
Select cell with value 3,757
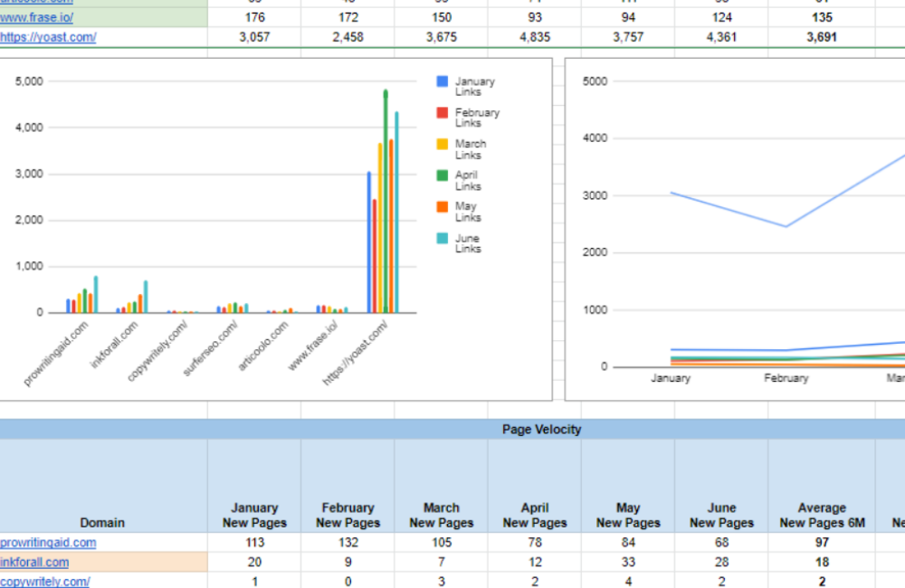(629, 37)
